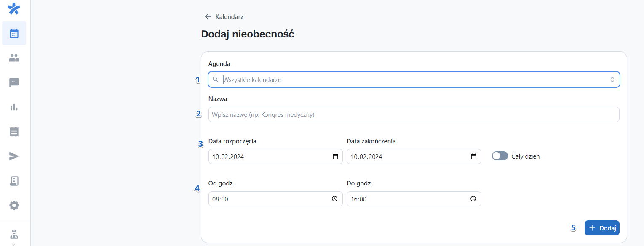Open the send campaigns paper-plane icon
This screenshot has height=246, width=644.
coord(14,156)
